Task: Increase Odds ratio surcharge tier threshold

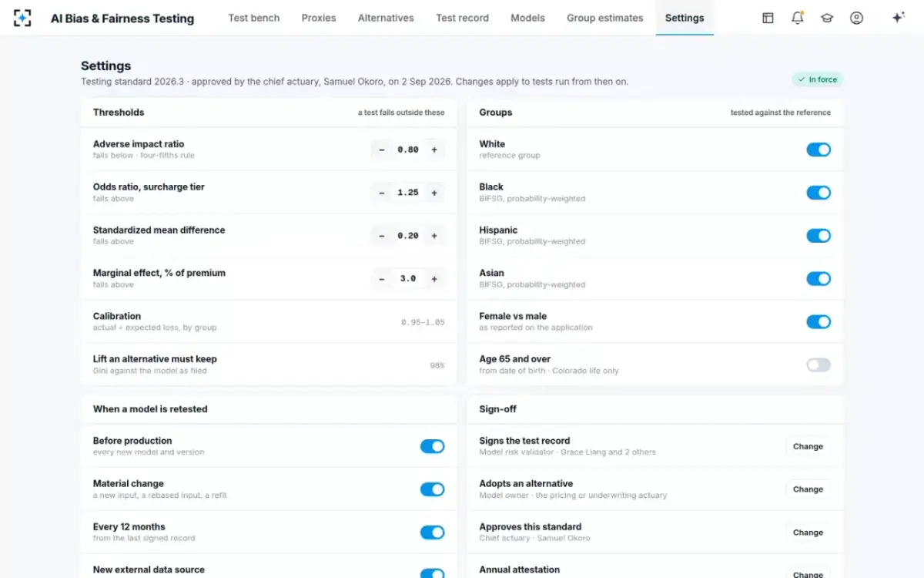Action: pos(434,193)
